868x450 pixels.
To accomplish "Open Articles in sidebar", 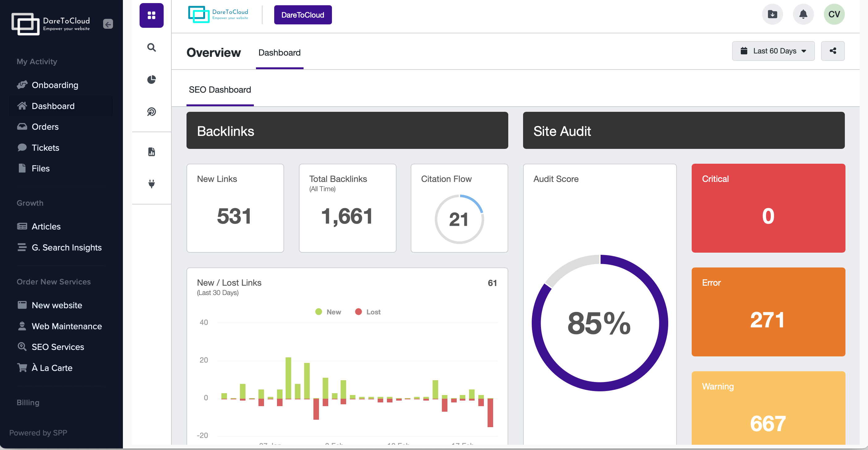I will tap(39, 226).
